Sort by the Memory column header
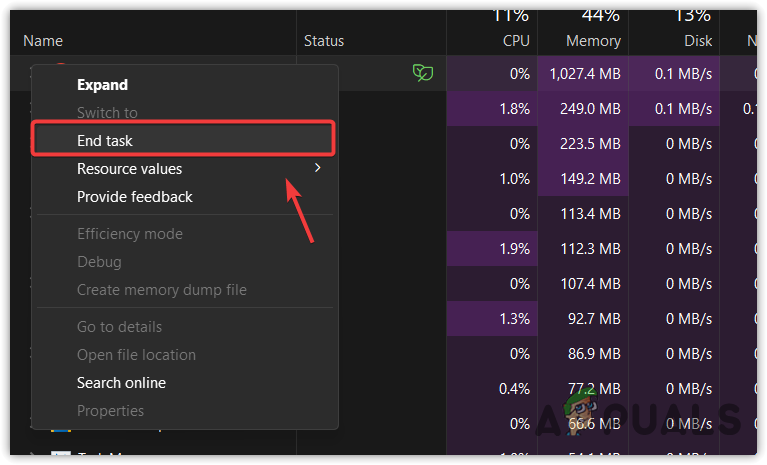Screen dimensions: 767x465 pyautogui.click(x=594, y=41)
